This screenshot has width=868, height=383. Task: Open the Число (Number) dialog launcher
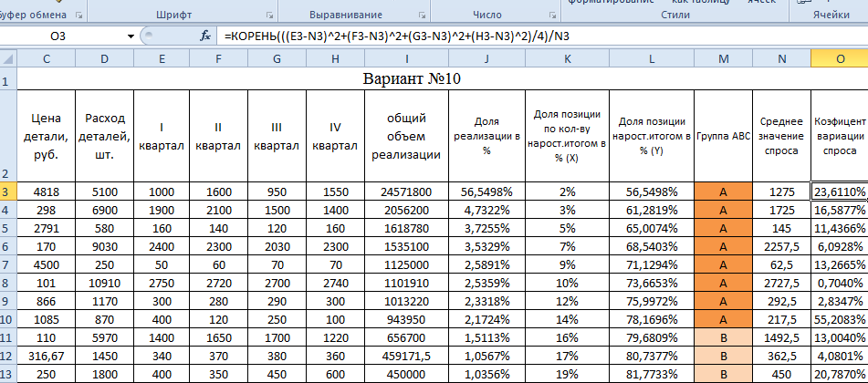click(552, 15)
